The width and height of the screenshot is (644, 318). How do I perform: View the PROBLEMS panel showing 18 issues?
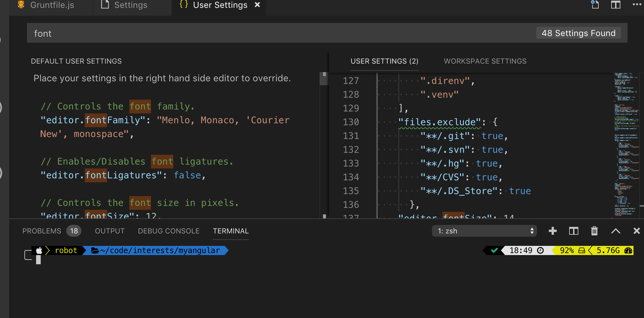click(42, 231)
